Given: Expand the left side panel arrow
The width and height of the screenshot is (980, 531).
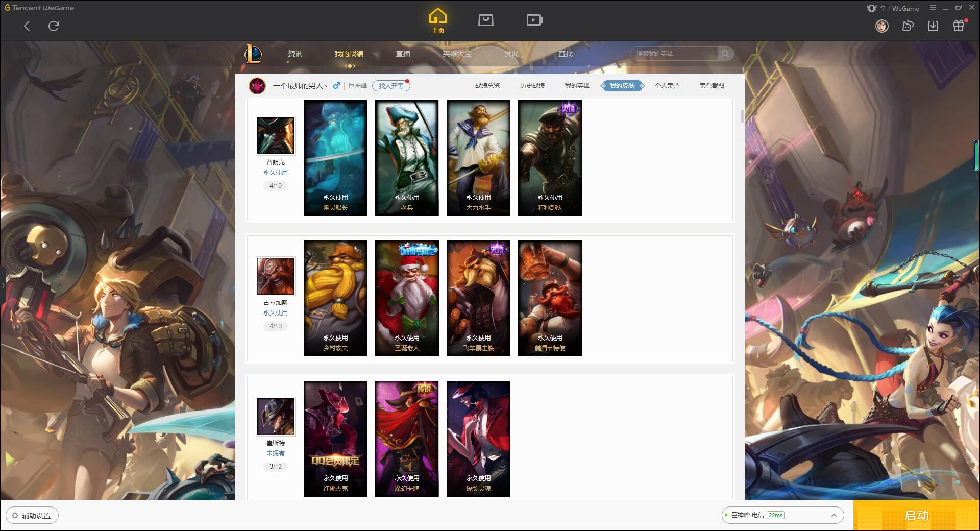Looking at the screenshot, I should tap(3, 285).
